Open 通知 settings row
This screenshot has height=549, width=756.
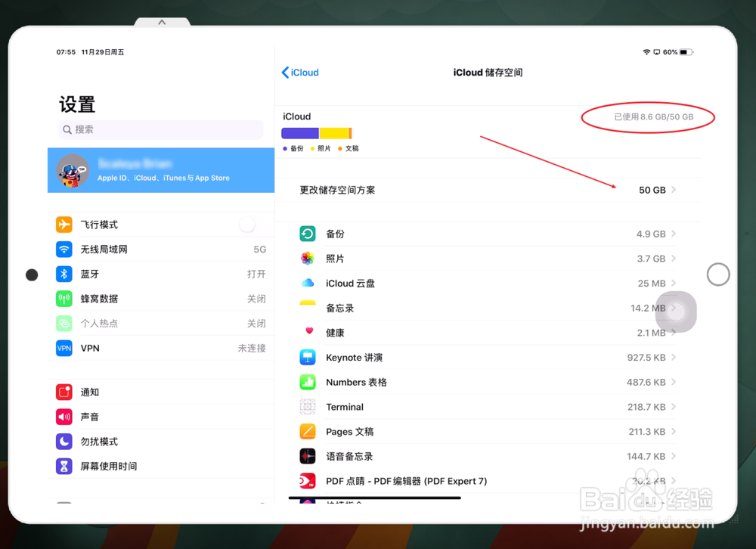point(161,392)
